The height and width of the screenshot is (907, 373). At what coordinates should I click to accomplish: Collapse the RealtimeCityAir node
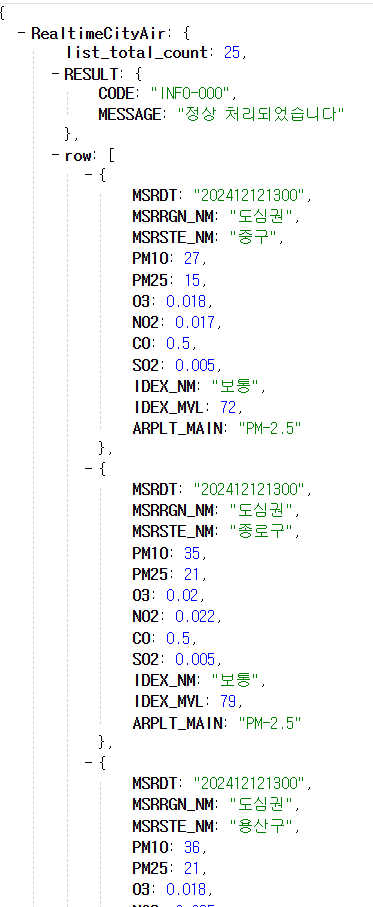(21, 34)
